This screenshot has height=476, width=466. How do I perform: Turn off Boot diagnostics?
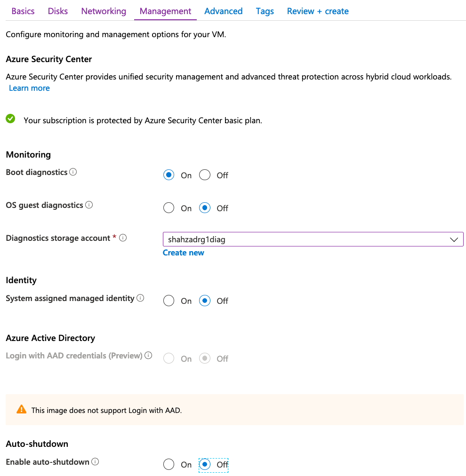tap(204, 175)
